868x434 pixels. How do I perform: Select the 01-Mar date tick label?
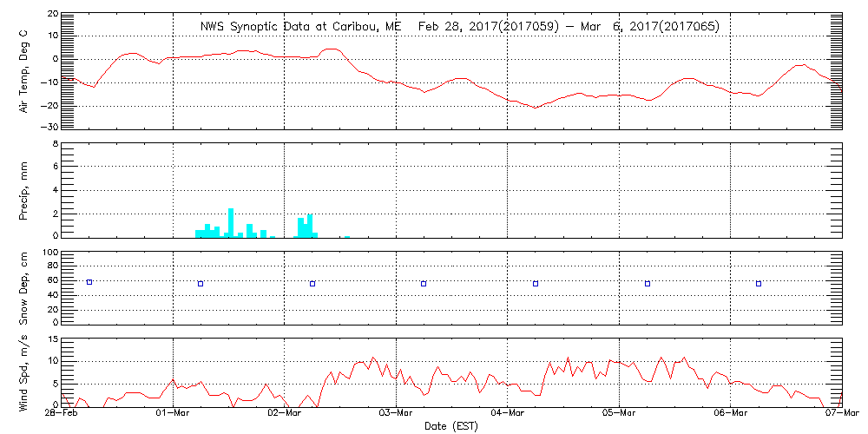pyautogui.click(x=174, y=414)
